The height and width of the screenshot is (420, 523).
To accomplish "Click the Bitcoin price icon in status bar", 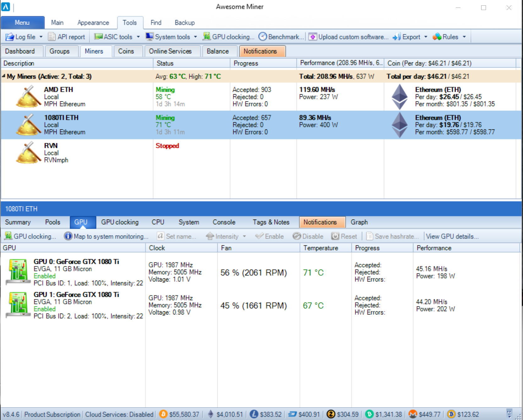I will [x=163, y=414].
